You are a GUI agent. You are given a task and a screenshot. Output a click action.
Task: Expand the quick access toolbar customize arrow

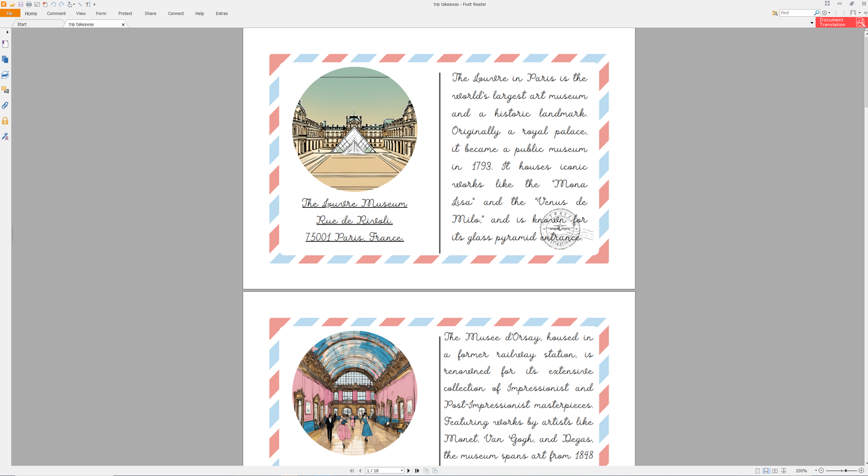click(x=94, y=4)
